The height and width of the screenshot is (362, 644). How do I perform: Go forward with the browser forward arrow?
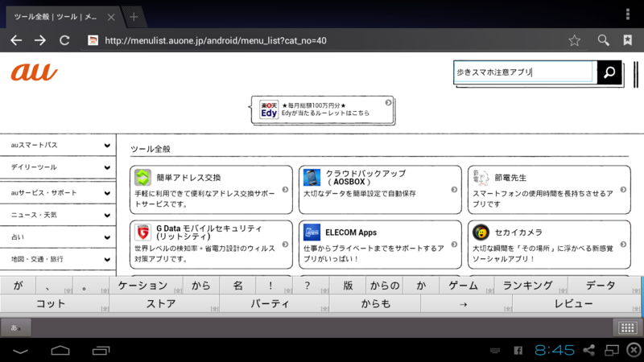pos(40,40)
